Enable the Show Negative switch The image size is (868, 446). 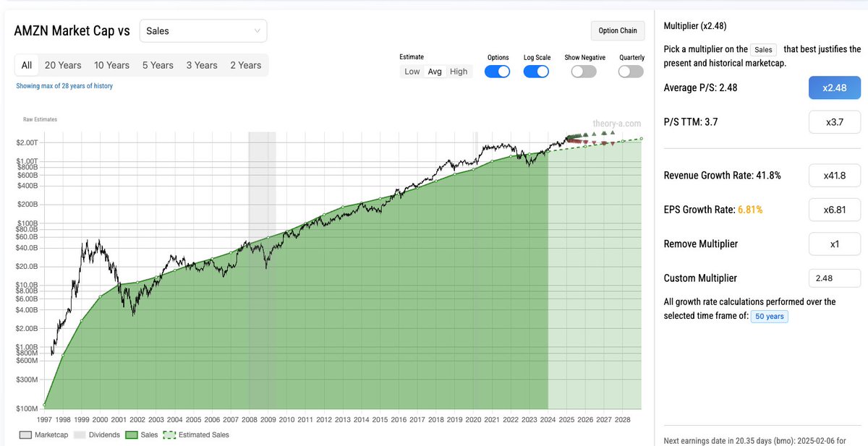[x=584, y=72]
